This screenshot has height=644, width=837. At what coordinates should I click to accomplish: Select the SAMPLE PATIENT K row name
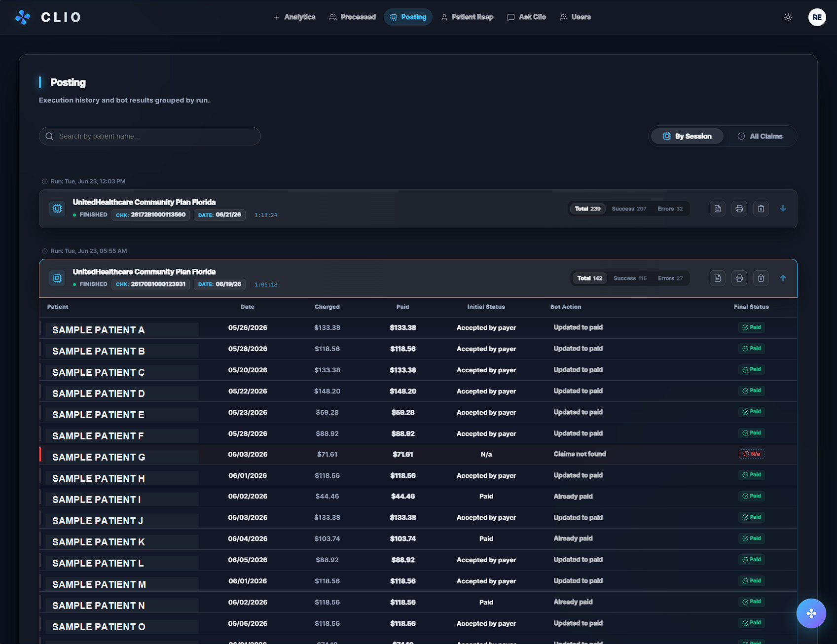[x=99, y=542]
